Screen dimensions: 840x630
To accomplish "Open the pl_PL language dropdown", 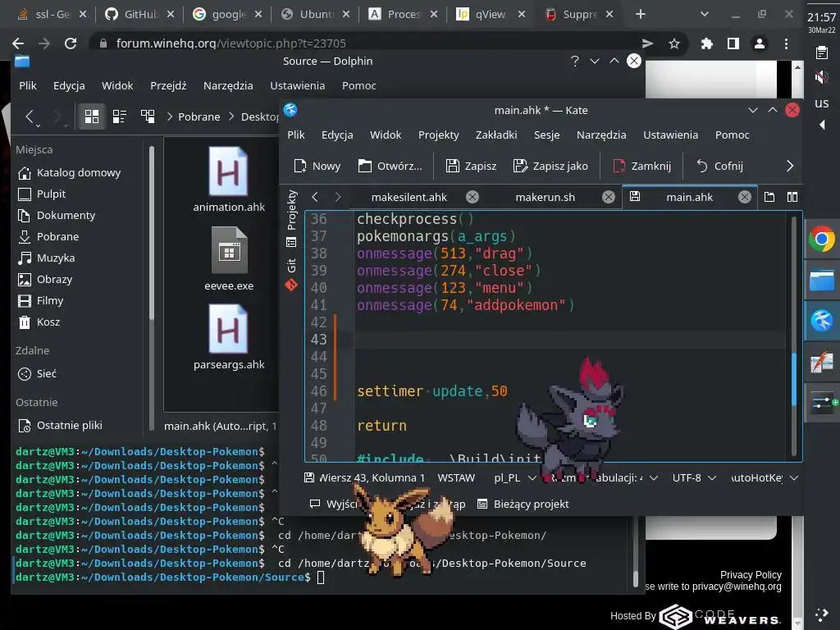I will [x=514, y=478].
